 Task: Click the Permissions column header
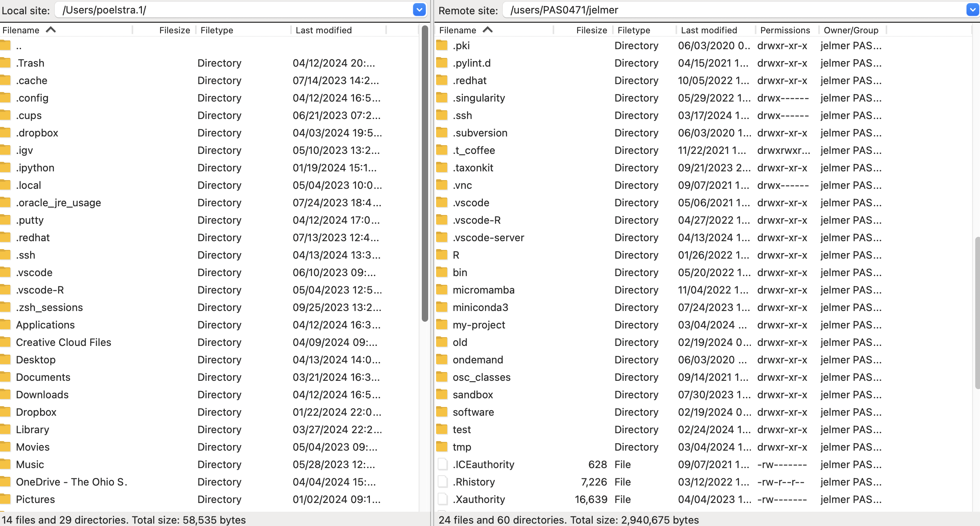click(x=784, y=30)
